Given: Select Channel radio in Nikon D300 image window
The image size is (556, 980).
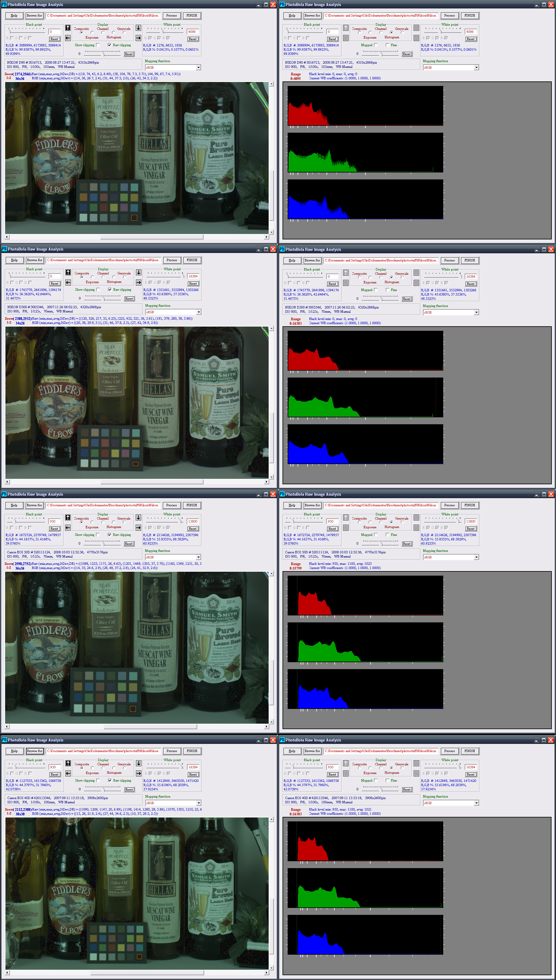Looking at the screenshot, I should pos(103,277).
